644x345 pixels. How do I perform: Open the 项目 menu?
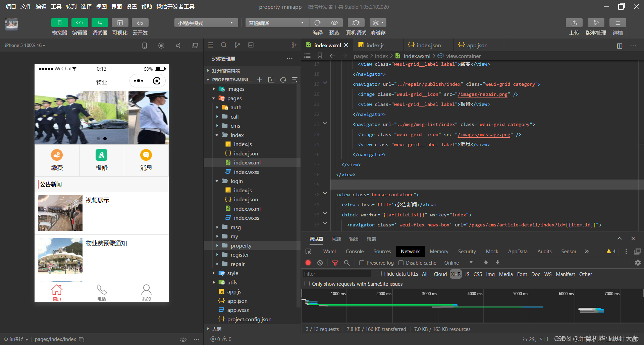pyautogui.click(x=10, y=7)
